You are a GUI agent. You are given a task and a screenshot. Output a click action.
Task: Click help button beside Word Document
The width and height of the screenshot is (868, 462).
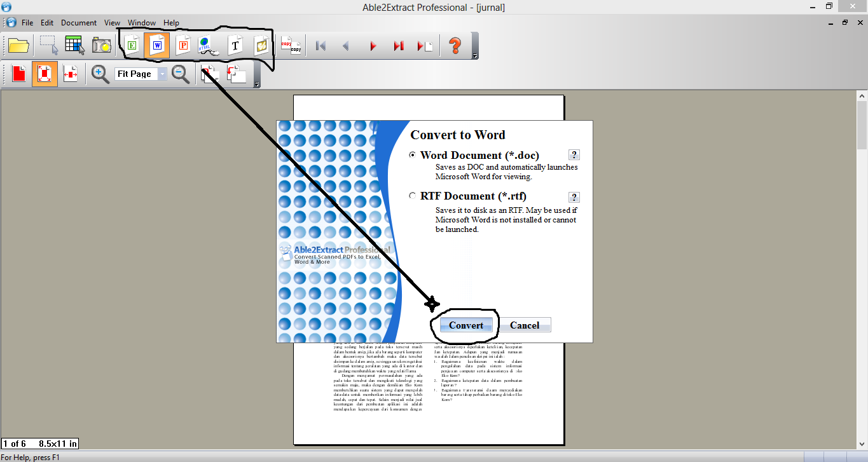pyautogui.click(x=574, y=155)
